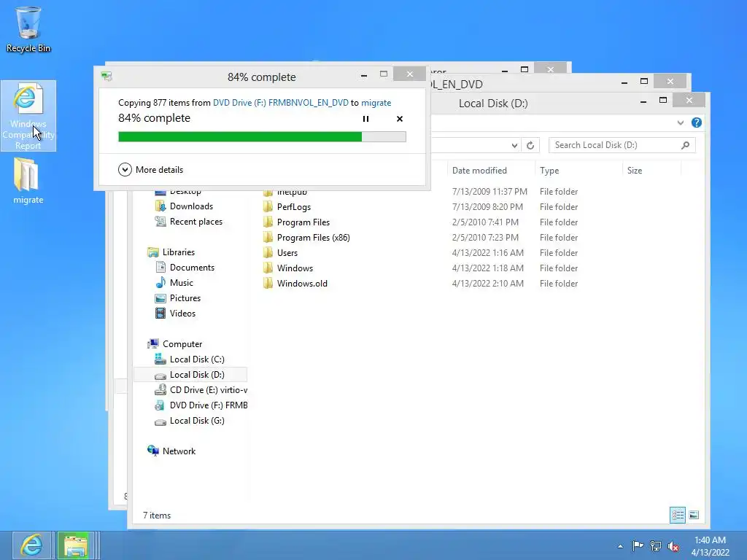Click the 7/13/2009 8:20 PM date cell
The height and width of the screenshot is (560, 747).
[487, 206]
